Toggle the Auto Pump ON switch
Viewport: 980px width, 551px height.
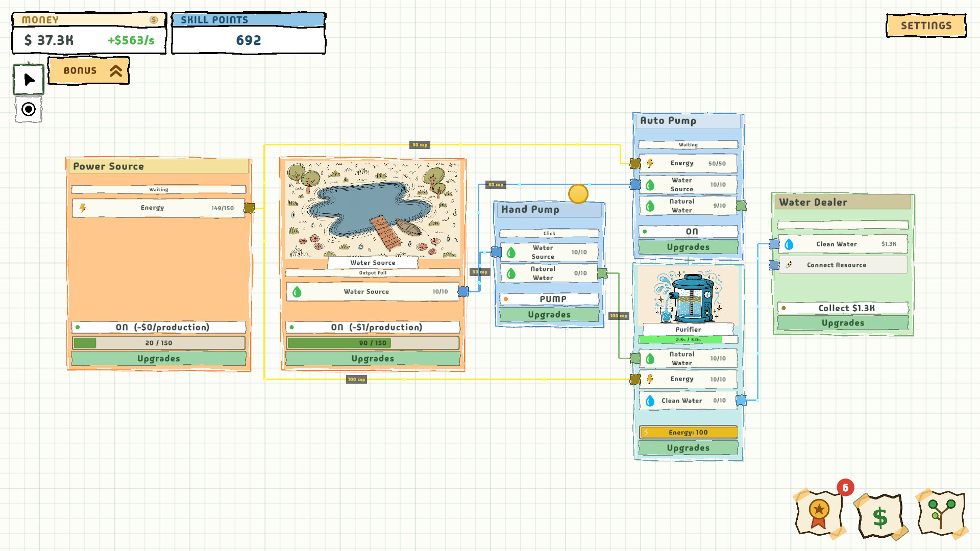pos(688,232)
